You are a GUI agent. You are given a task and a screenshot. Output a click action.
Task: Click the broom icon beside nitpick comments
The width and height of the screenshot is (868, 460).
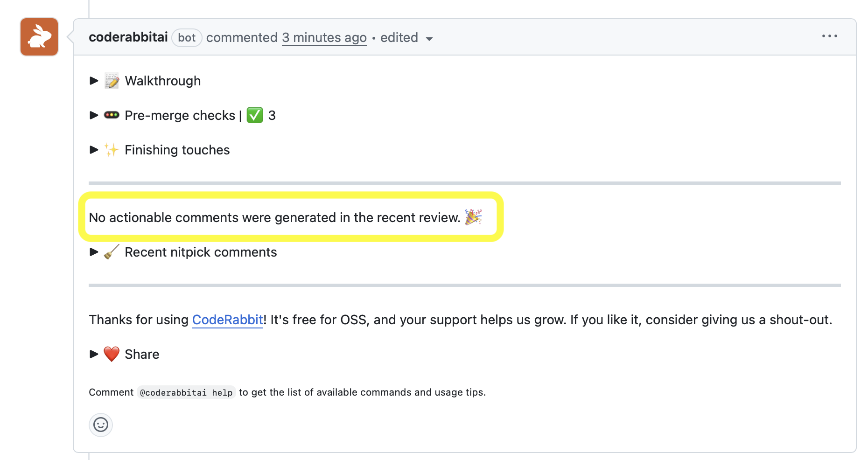click(x=112, y=252)
